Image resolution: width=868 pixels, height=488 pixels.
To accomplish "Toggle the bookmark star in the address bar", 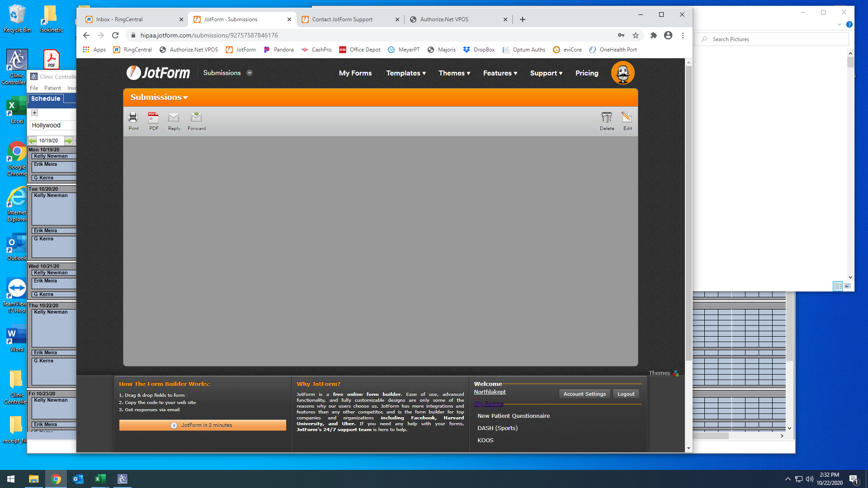I will pyautogui.click(x=635, y=35).
